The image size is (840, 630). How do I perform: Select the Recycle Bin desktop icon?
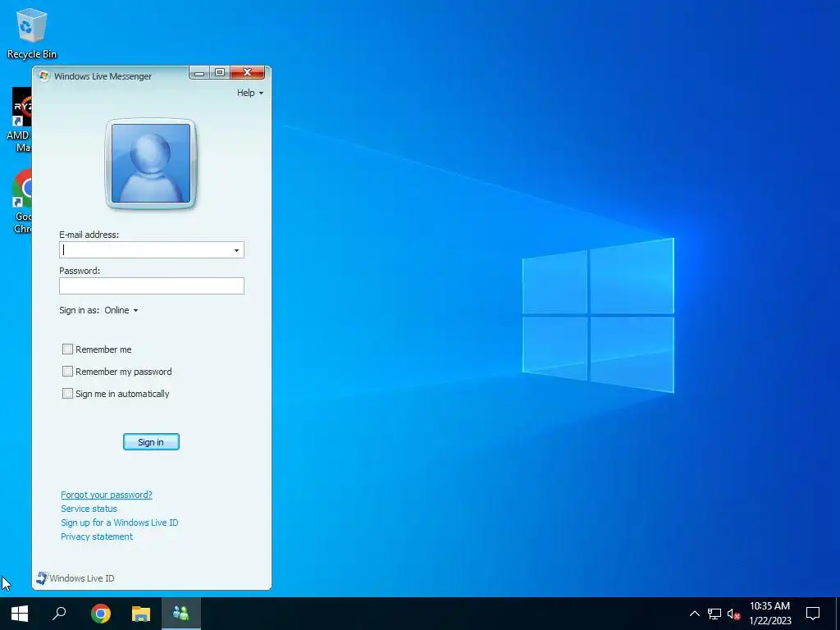[32, 33]
